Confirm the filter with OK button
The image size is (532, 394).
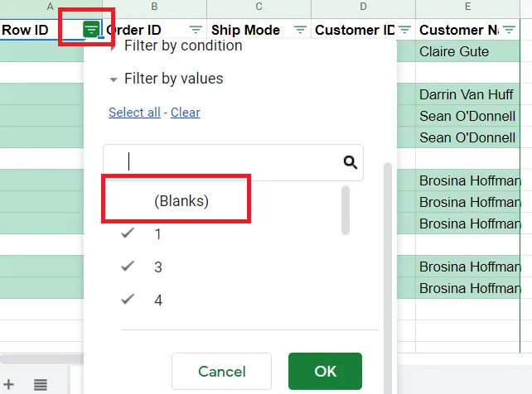(325, 372)
